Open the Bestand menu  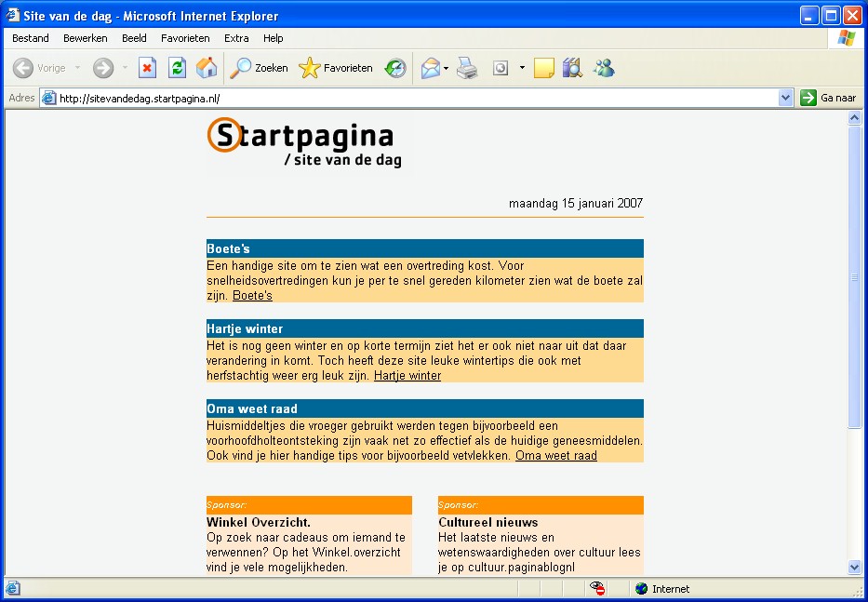31,38
